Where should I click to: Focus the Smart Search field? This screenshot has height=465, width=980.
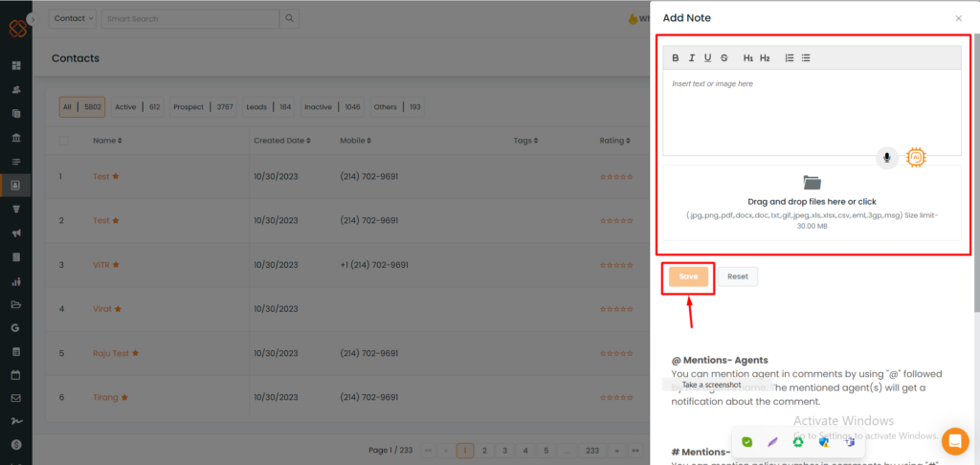(x=190, y=19)
